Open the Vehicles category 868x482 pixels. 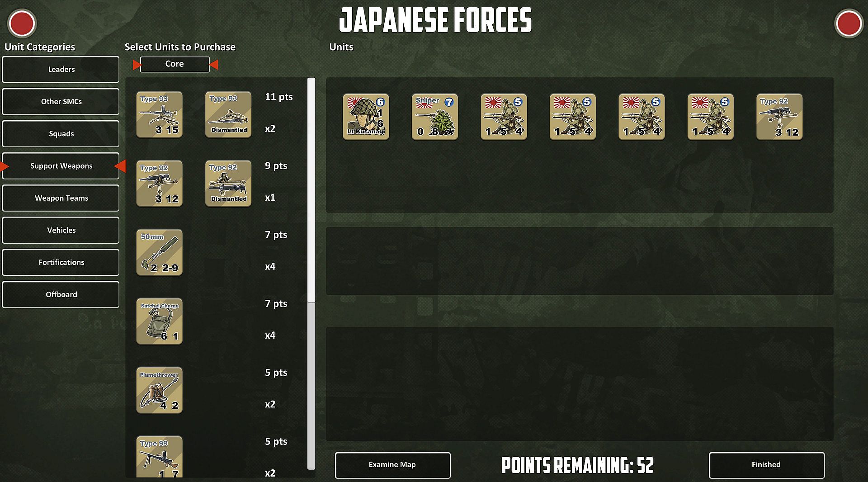(x=61, y=230)
